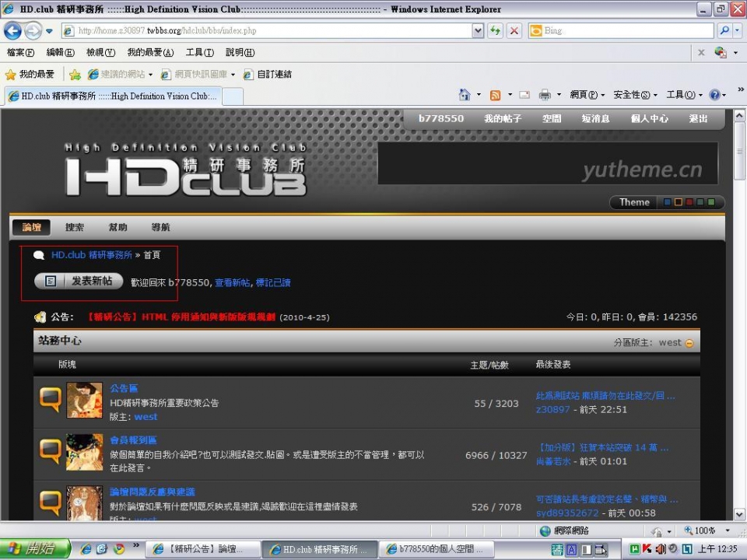Click the Print icon in toolbar
The height and width of the screenshot is (560, 747).
pyautogui.click(x=545, y=95)
